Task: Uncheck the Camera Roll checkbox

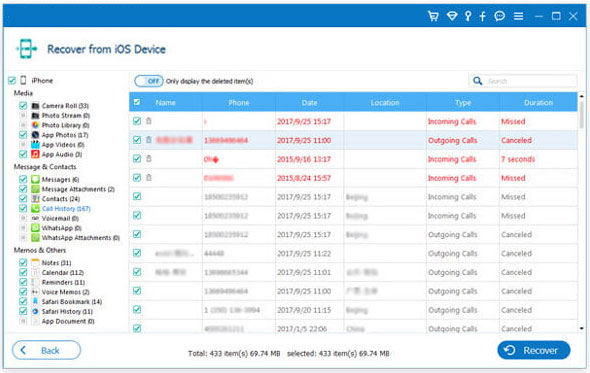Action: tap(23, 106)
